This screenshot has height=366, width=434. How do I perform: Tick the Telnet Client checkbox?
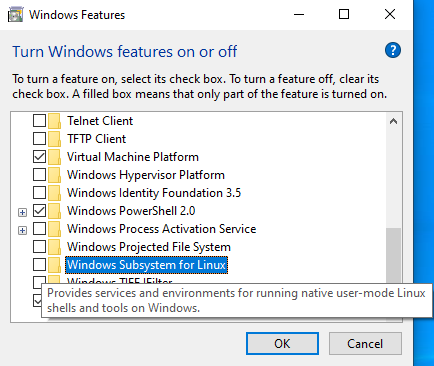[x=39, y=121]
